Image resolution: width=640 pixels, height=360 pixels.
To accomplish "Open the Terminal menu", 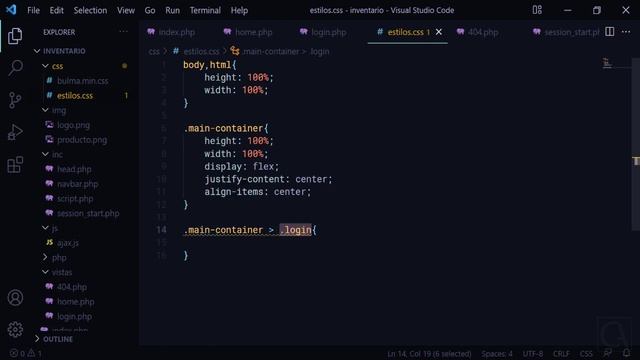I will click(x=205, y=10).
